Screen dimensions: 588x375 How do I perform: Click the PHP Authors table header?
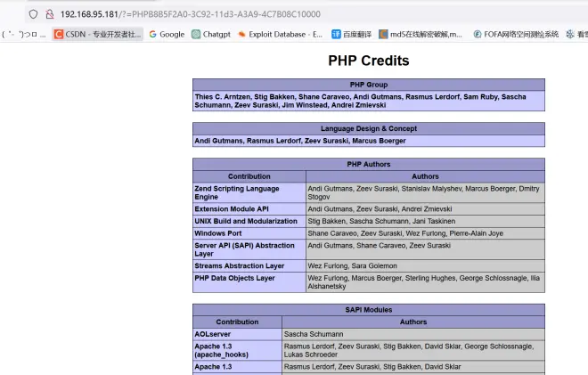[368, 164]
